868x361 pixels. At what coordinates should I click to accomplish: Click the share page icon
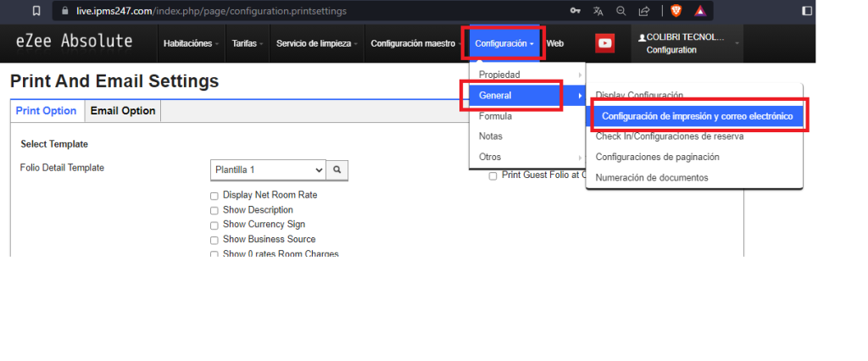tap(644, 10)
